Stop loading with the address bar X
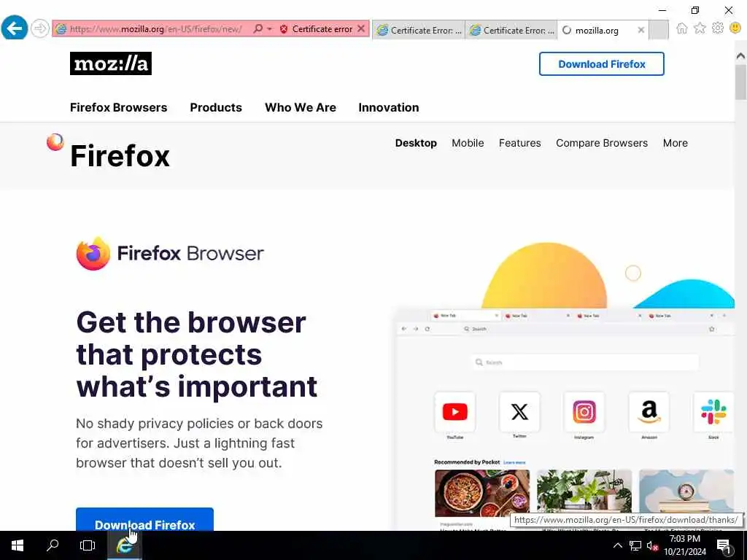The height and width of the screenshot is (560, 747). point(361,28)
